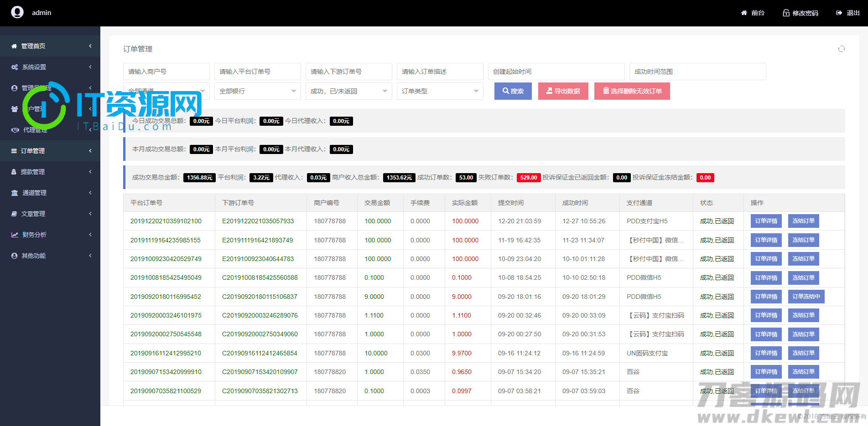Click 冻结订单 for order 20191119164235985155
The image size is (868, 426).
pyautogui.click(x=804, y=240)
